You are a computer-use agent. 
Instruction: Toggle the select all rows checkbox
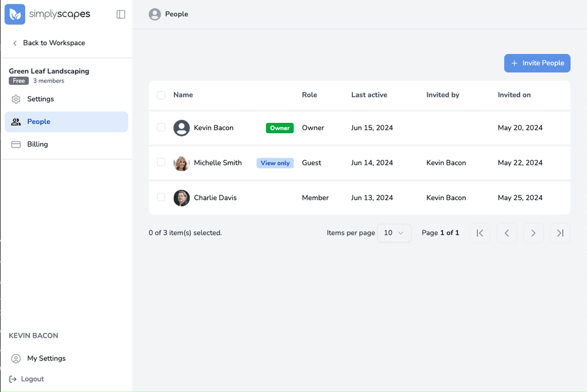pyautogui.click(x=161, y=95)
